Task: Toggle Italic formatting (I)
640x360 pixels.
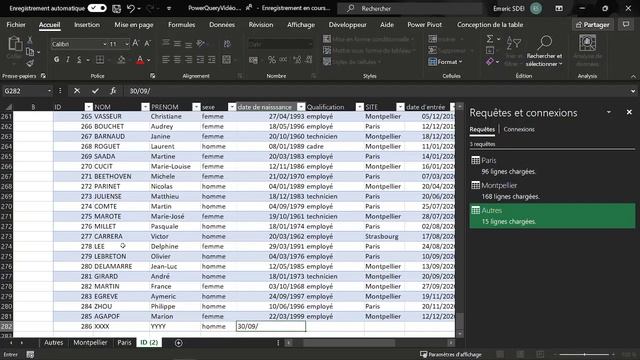Action: click(68, 60)
